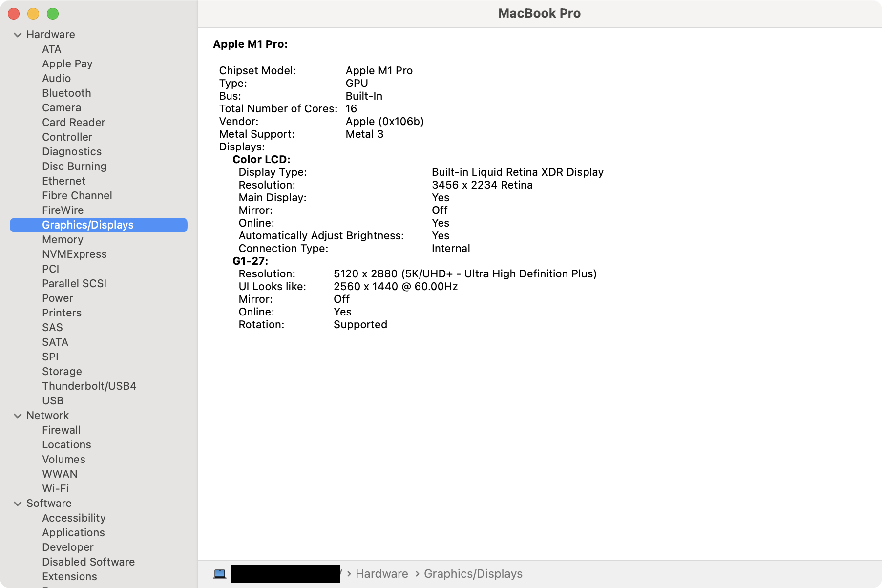Select Fibre Channel in the sidebar

(77, 196)
